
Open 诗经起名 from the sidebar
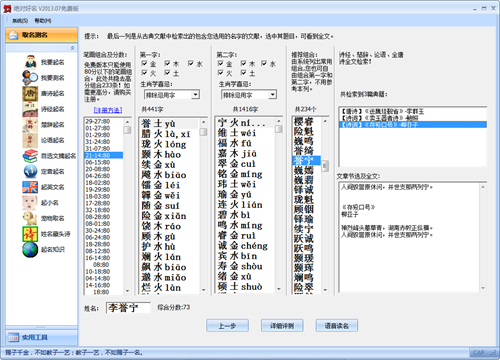click(x=44, y=109)
